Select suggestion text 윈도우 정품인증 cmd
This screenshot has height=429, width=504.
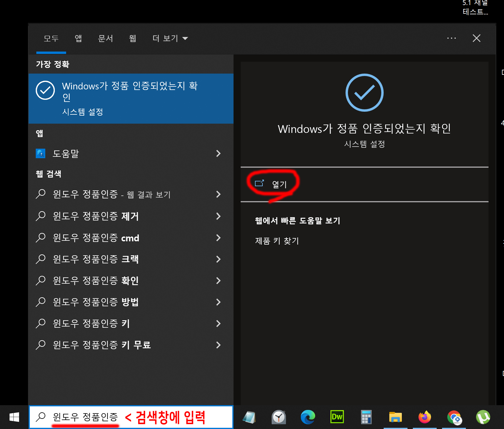pyautogui.click(x=96, y=238)
